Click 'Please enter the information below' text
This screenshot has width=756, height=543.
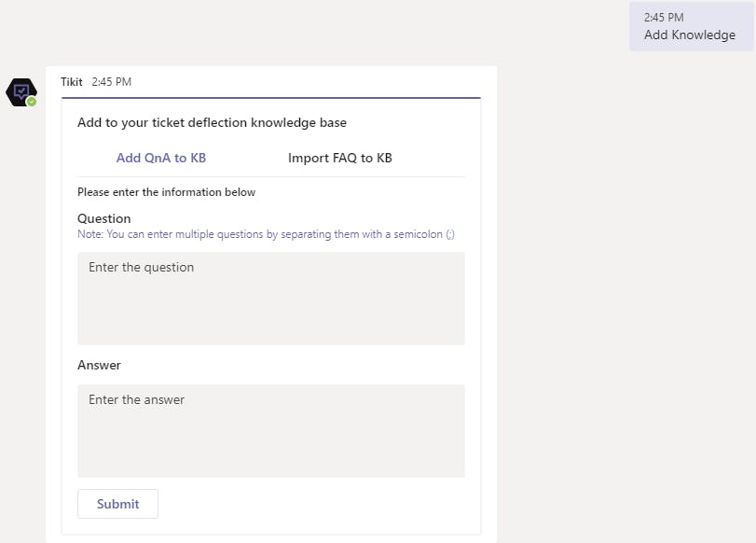[166, 192]
